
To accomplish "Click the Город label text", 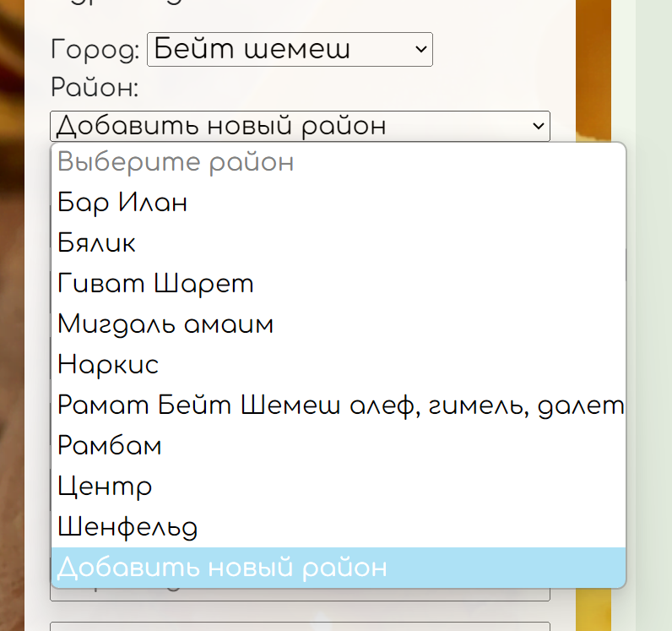I will click(x=95, y=51).
